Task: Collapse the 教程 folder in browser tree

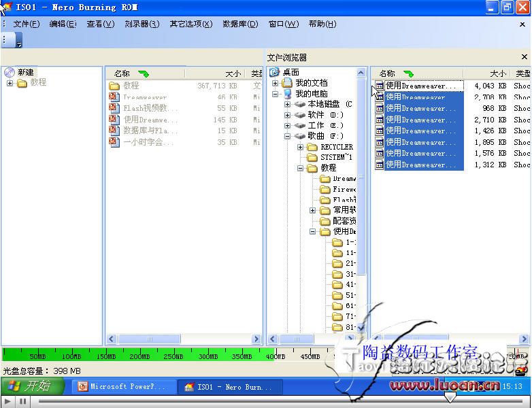Action: tap(300, 168)
